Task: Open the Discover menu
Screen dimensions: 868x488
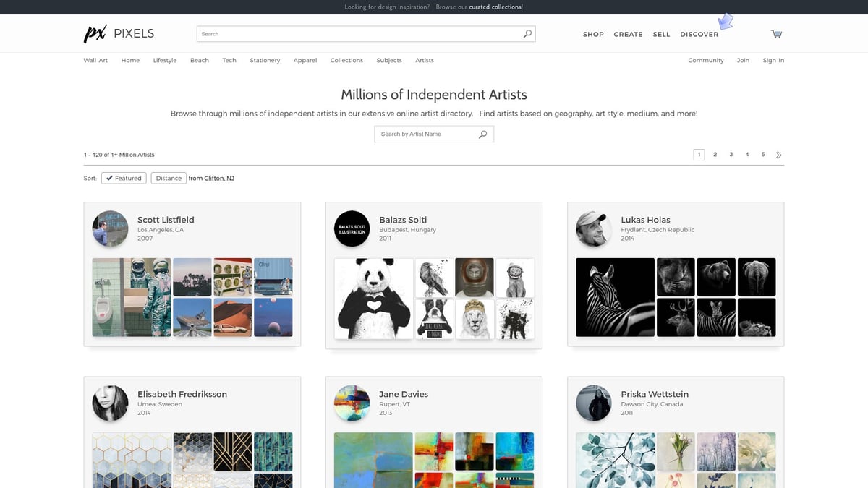Action: [699, 34]
